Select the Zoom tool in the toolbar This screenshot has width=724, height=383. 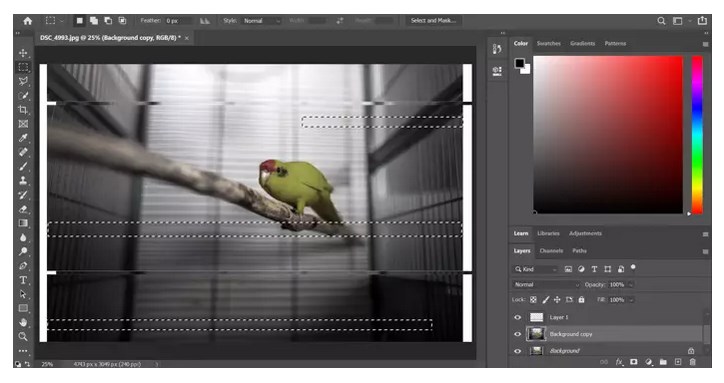[x=23, y=336]
